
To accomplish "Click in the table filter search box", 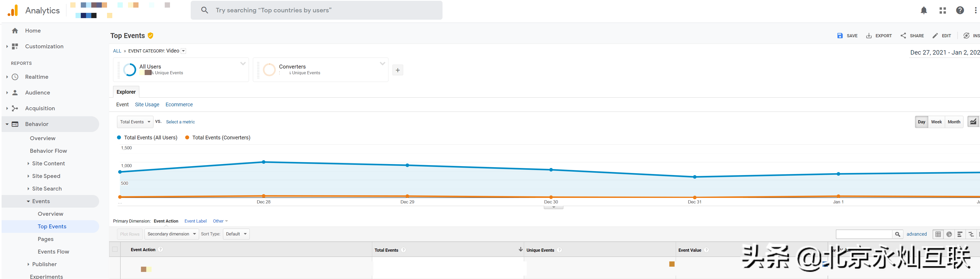I will [864, 234].
